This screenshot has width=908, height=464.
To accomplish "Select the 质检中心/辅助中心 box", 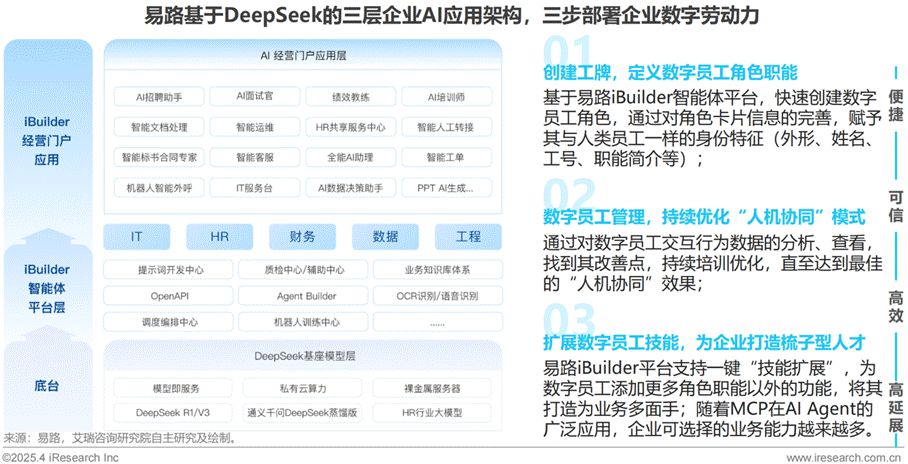I will (303, 269).
